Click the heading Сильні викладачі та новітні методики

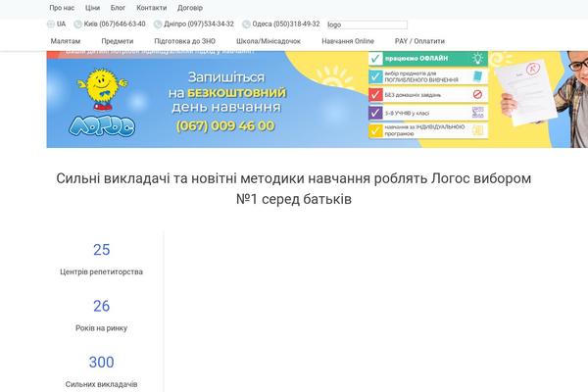[294, 189]
